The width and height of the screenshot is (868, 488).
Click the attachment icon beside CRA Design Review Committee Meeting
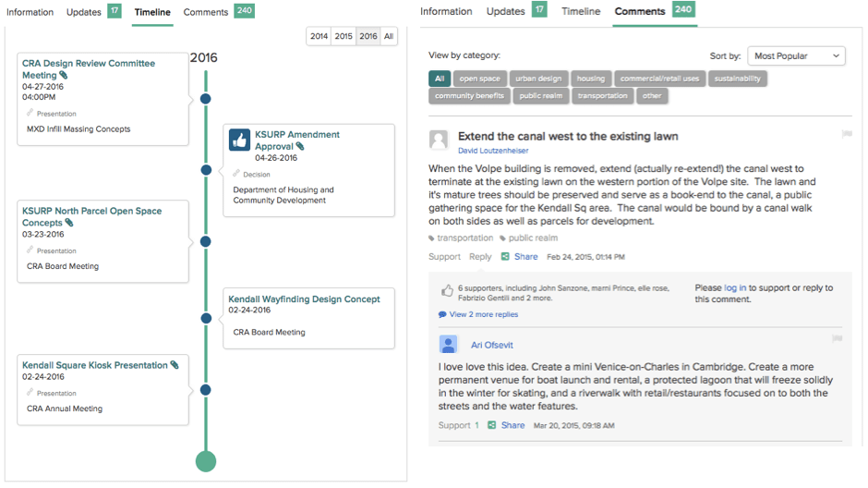click(64, 76)
